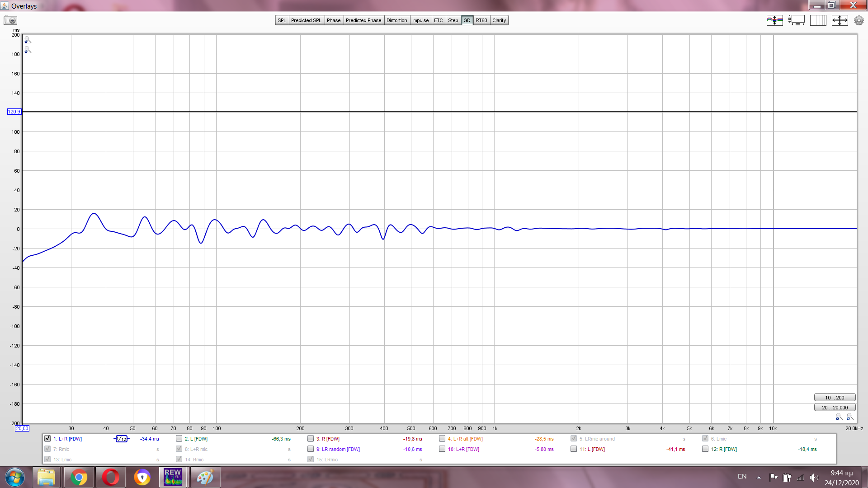
Task: Enable trace 3: R [FDW] checkbox
Action: [x=311, y=439]
